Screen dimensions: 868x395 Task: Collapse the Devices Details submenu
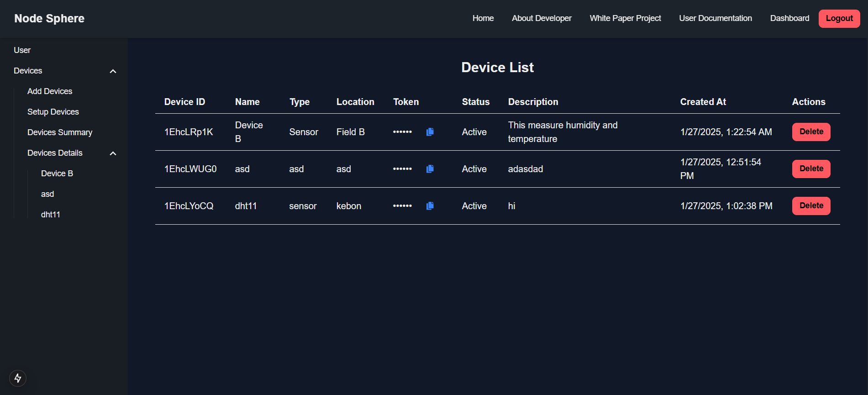tap(113, 153)
